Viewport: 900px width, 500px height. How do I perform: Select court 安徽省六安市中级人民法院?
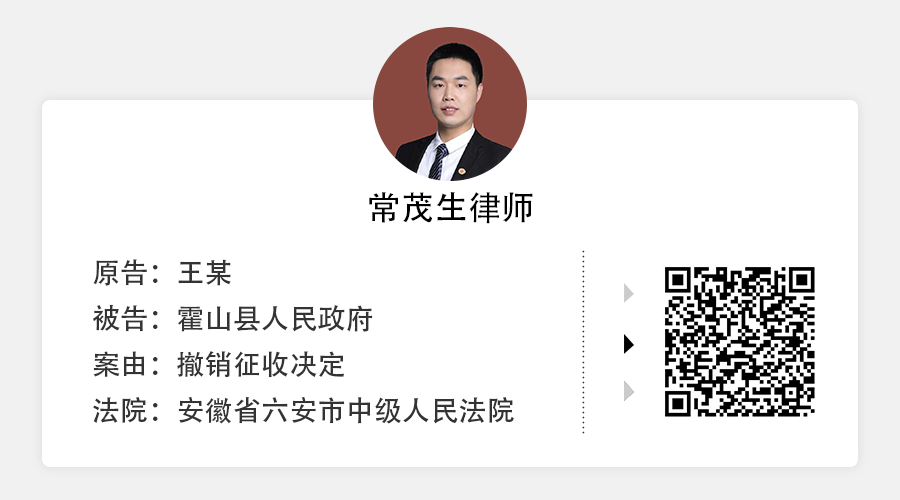click(346, 411)
